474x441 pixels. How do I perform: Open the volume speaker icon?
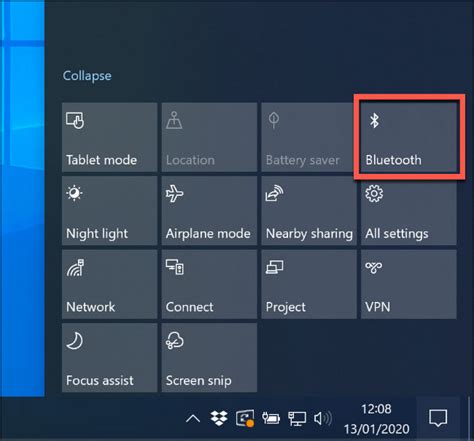323,418
